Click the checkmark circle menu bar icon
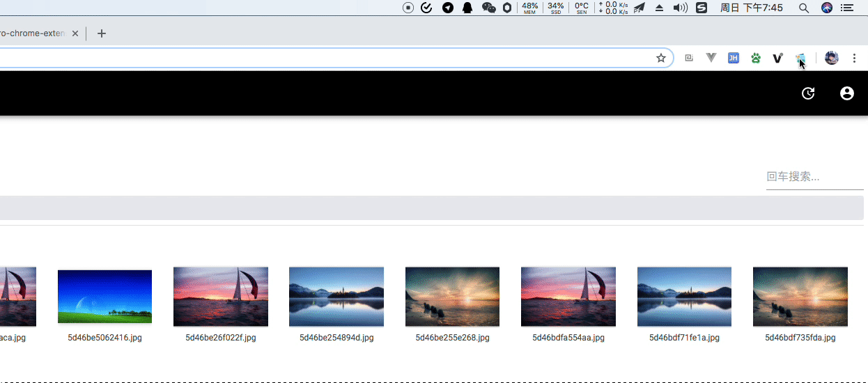868x383 pixels. [427, 8]
